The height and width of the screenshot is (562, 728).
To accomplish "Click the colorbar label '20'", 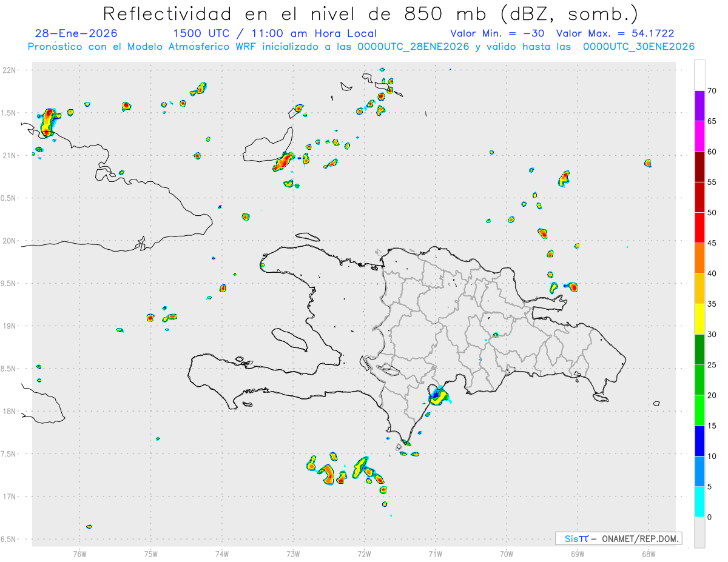I will (x=712, y=395).
